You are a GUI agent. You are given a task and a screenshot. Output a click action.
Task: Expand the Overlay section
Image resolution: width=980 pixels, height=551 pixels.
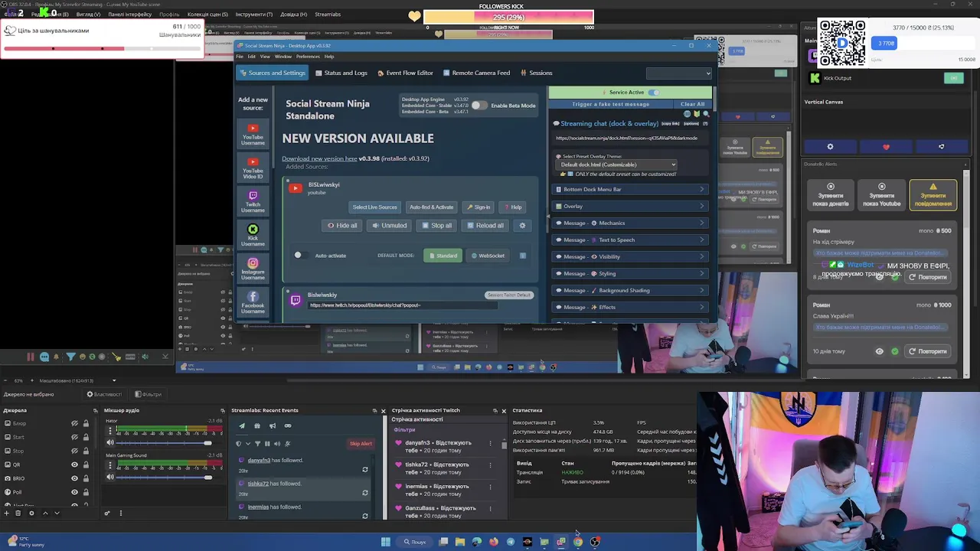point(629,206)
